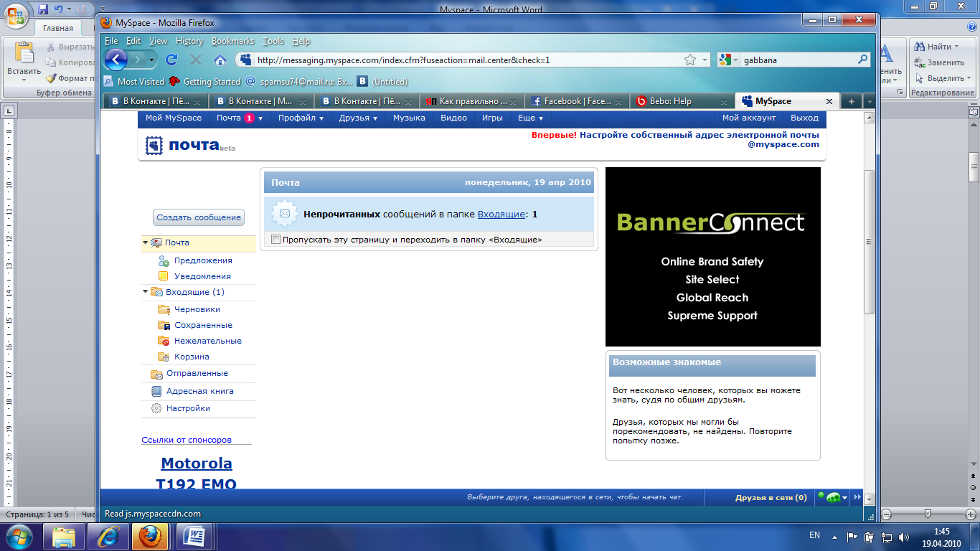Image resolution: width=980 pixels, height=551 pixels.
Task: Click the Stop loading X icon
Action: click(196, 60)
